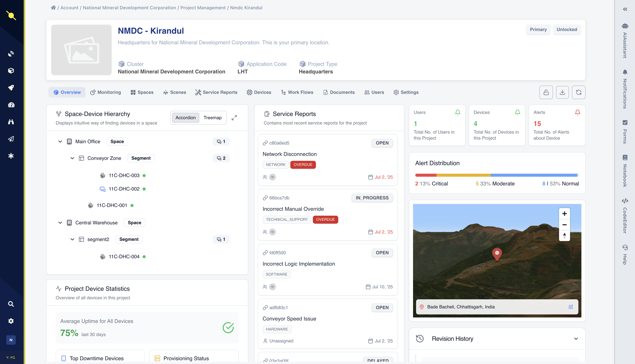The height and width of the screenshot is (364, 635).
Task: Switch hierarchy view to Treemap
Action: click(212, 117)
